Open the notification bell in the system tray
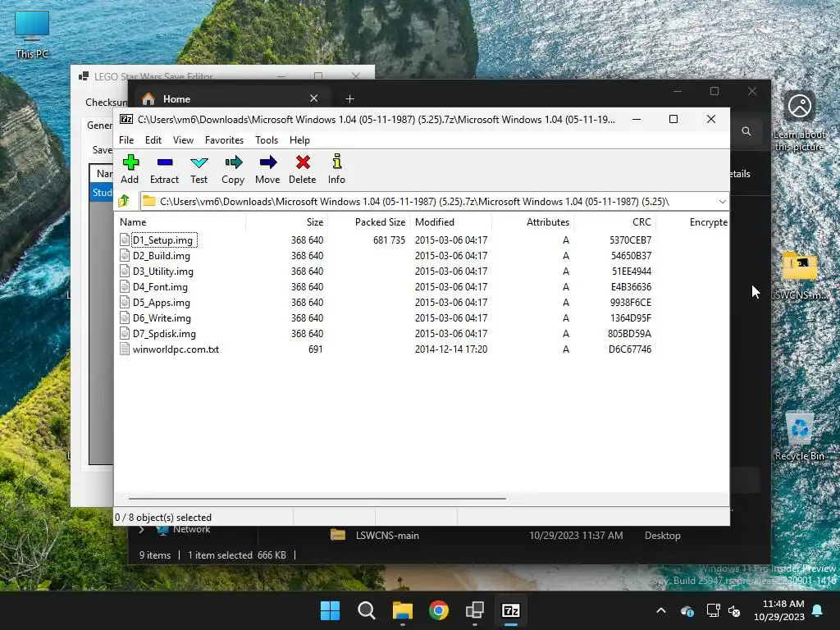 [x=818, y=610]
